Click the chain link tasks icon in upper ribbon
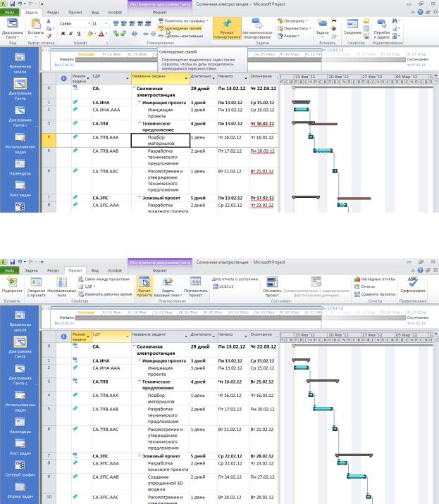The image size is (439, 504). [146, 33]
